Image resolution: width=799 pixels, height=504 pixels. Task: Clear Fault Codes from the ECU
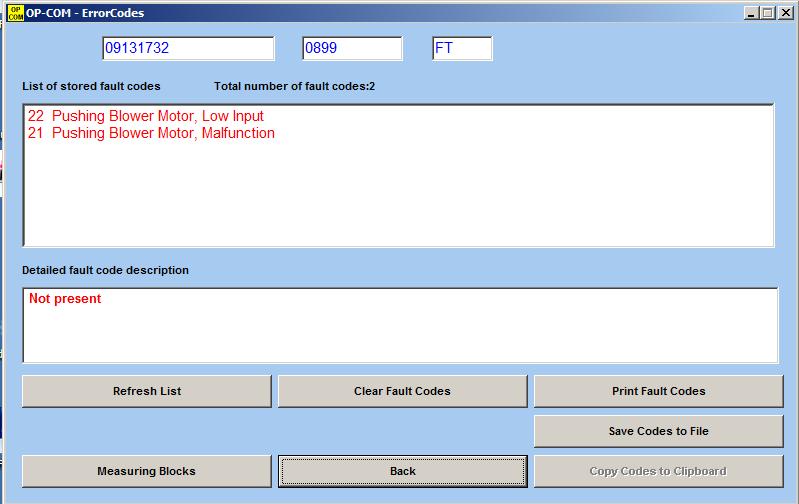tap(402, 391)
